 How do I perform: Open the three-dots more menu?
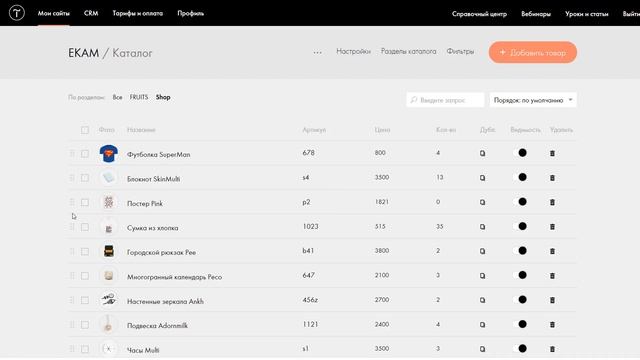pyautogui.click(x=318, y=52)
